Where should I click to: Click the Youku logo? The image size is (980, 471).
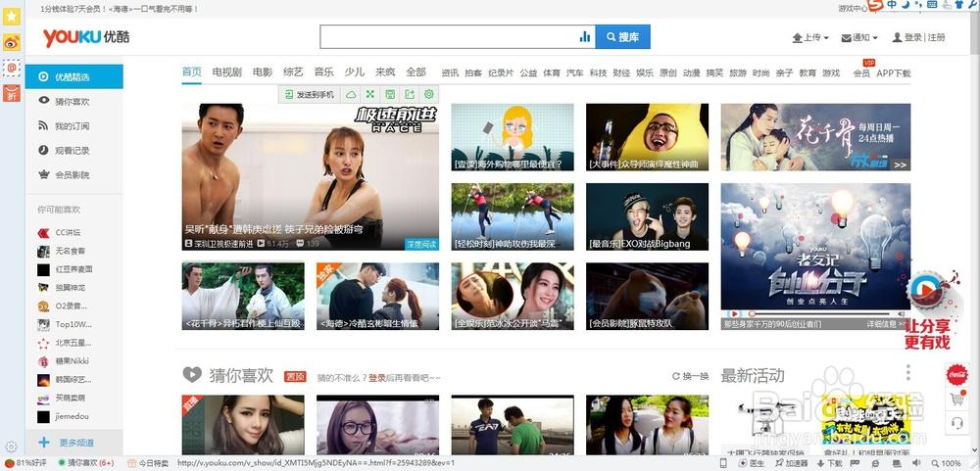point(86,37)
